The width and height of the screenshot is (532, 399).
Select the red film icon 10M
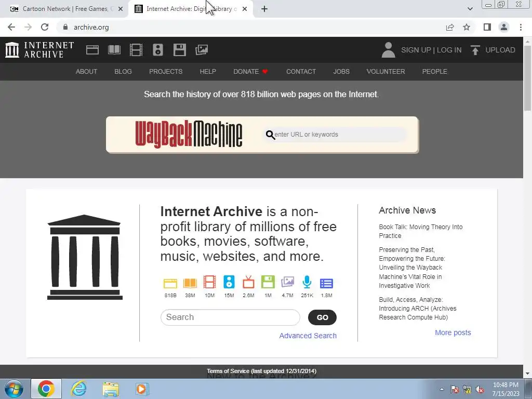click(210, 282)
